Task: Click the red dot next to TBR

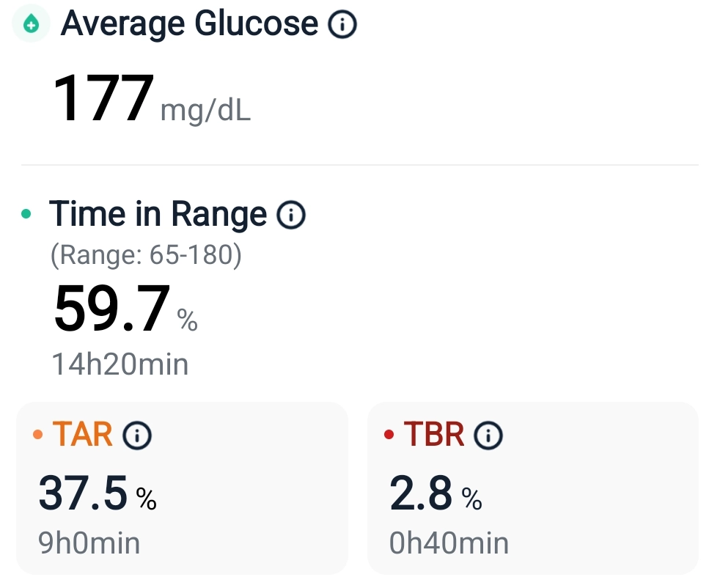Action: point(389,436)
